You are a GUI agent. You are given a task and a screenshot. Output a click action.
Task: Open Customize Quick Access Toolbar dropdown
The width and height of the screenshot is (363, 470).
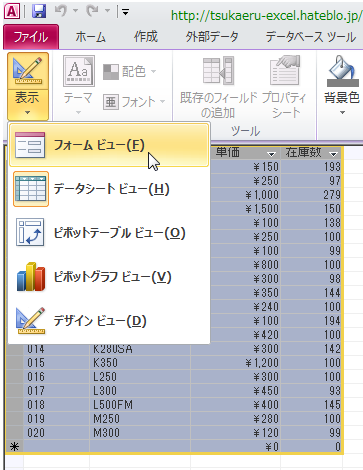click(125, 12)
